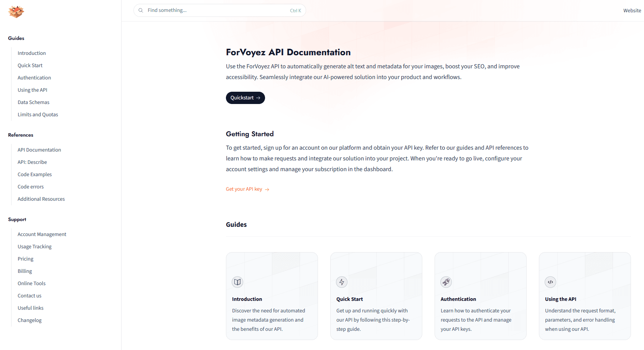The width and height of the screenshot is (644, 350).
Task: Click the Using the API code icon
Action: tap(550, 282)
